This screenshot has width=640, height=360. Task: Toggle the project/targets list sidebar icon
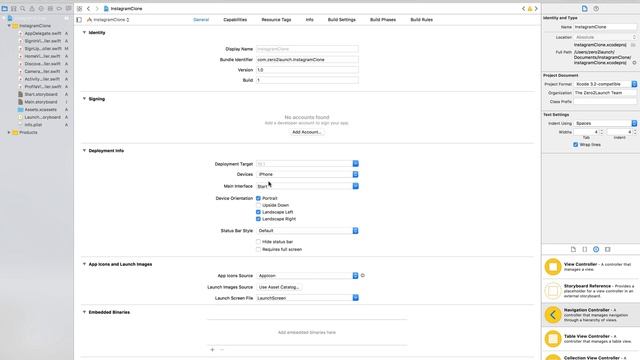(79, 20)
